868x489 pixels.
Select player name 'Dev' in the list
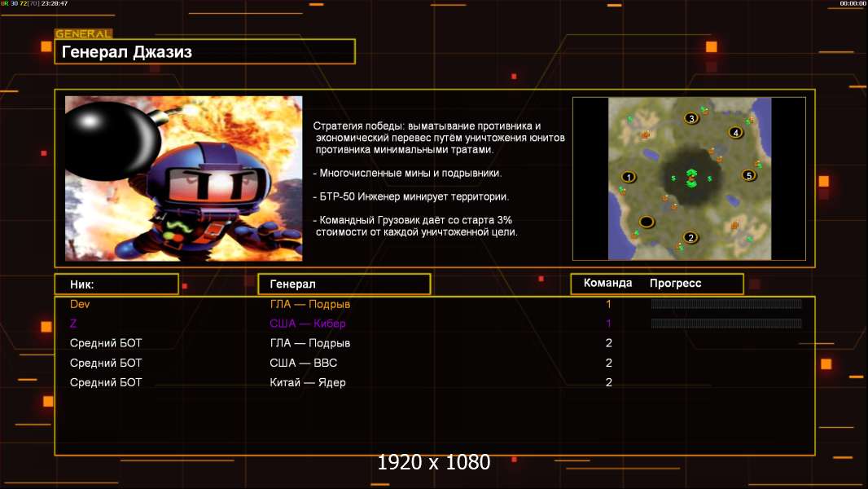[x=80, y=304]
